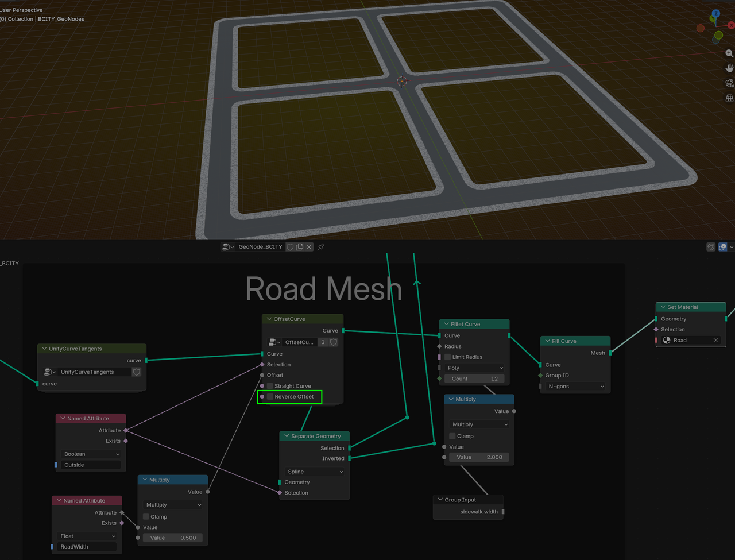Viewport: 735px width, 560px height.
Task: Open the Boolean data type dropdown
Action: [91, 454]
